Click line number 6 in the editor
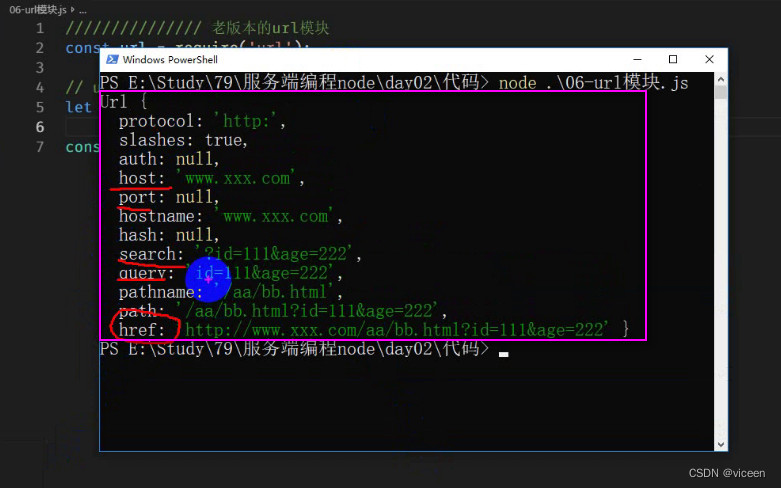Screen dimensions: 781x488 point(40,127)
